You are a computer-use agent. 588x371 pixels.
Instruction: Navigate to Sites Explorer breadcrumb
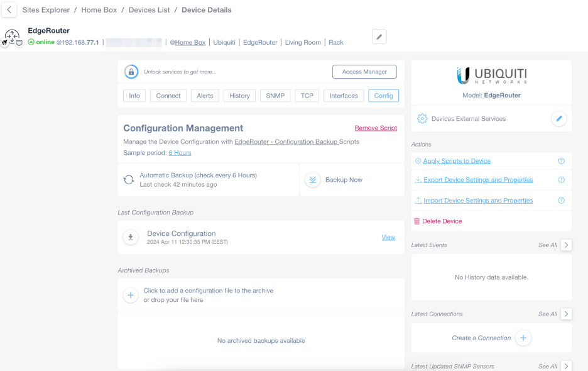[46, 10]
